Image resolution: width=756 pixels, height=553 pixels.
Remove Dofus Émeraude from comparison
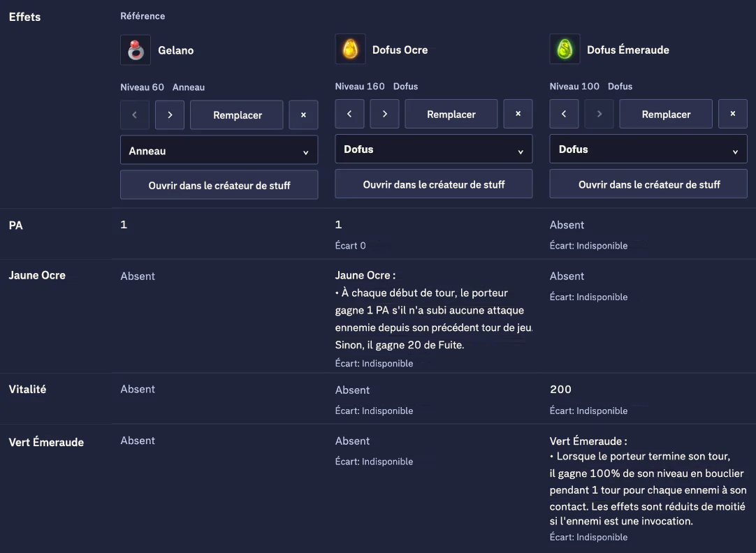[733, 114]
